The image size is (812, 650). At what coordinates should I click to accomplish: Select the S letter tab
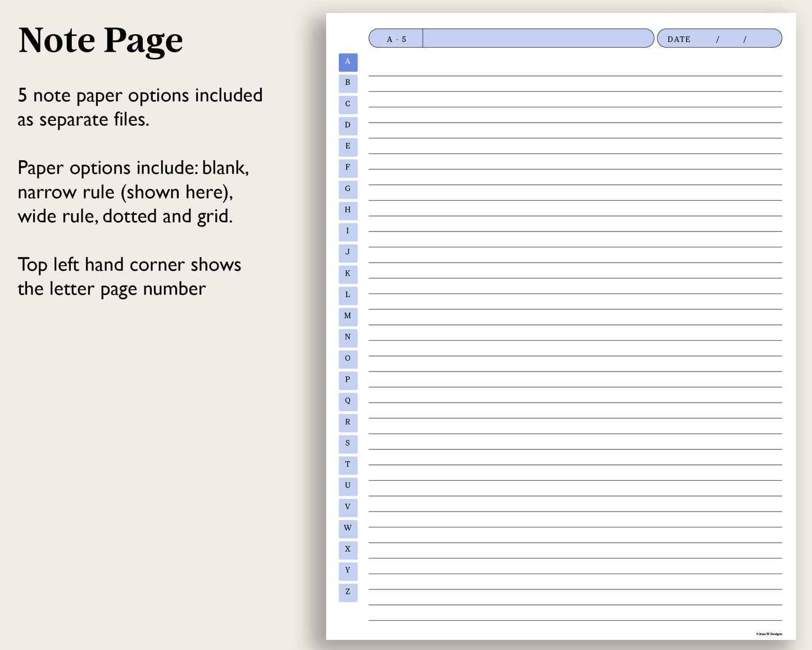tap(347, 444)
